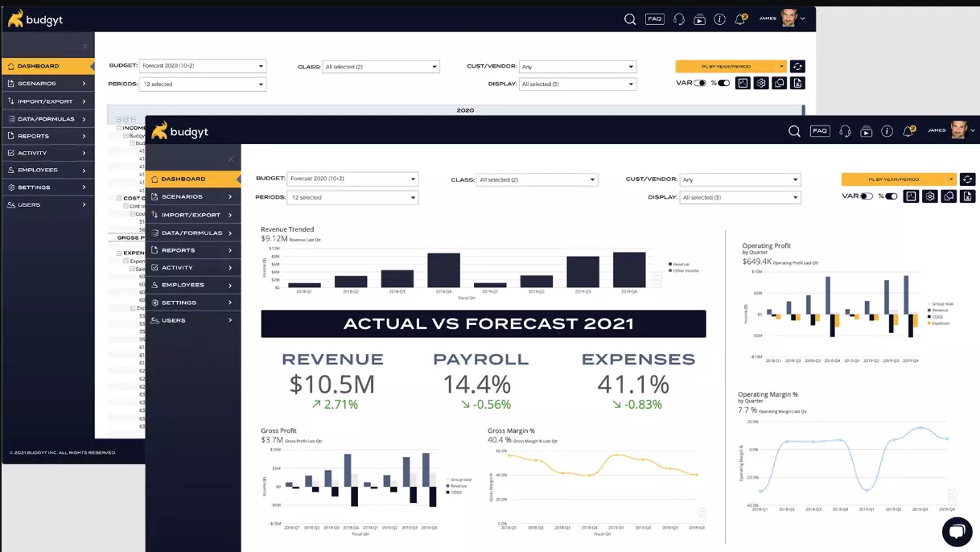Viewport: 980px width, 552px height.
Task: Click the search magnifier in front window header
Action: click(x=794, y=131)
